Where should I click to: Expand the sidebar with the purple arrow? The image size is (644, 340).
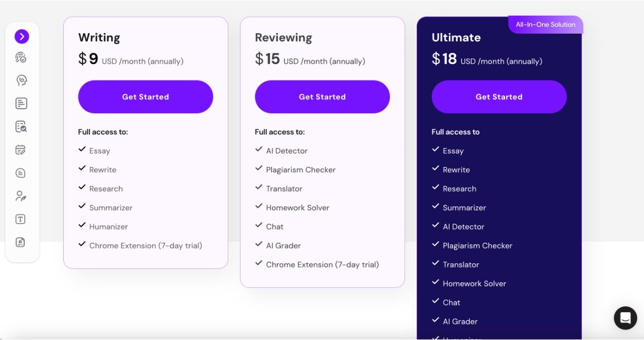[x=22, y=36]
